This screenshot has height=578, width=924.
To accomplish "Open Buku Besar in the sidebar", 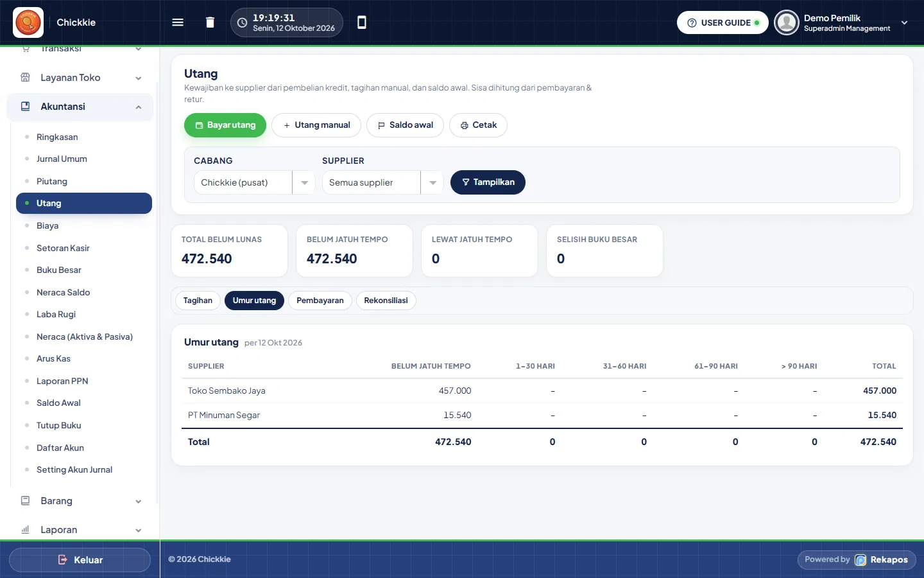I will (84, 270).
